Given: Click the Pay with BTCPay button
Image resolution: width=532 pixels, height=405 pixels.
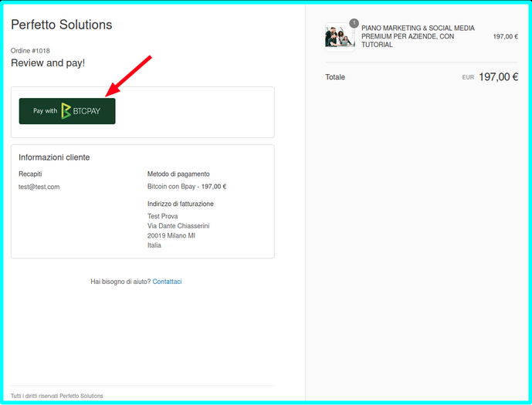Looking at the screenshot, I should coord(67,111).
